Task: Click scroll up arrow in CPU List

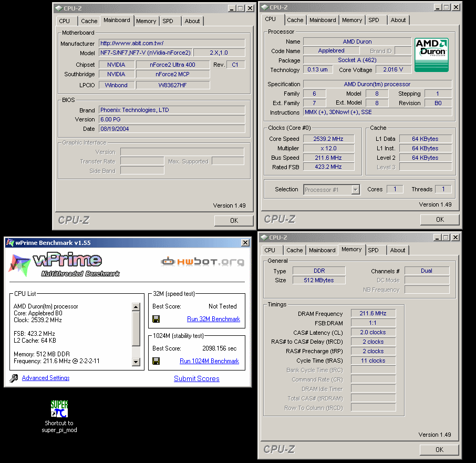Action: coord(136,306)
